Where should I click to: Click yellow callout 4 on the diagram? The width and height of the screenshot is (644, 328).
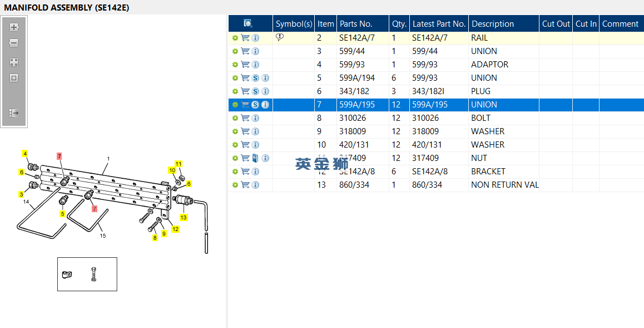click(24, 154)
